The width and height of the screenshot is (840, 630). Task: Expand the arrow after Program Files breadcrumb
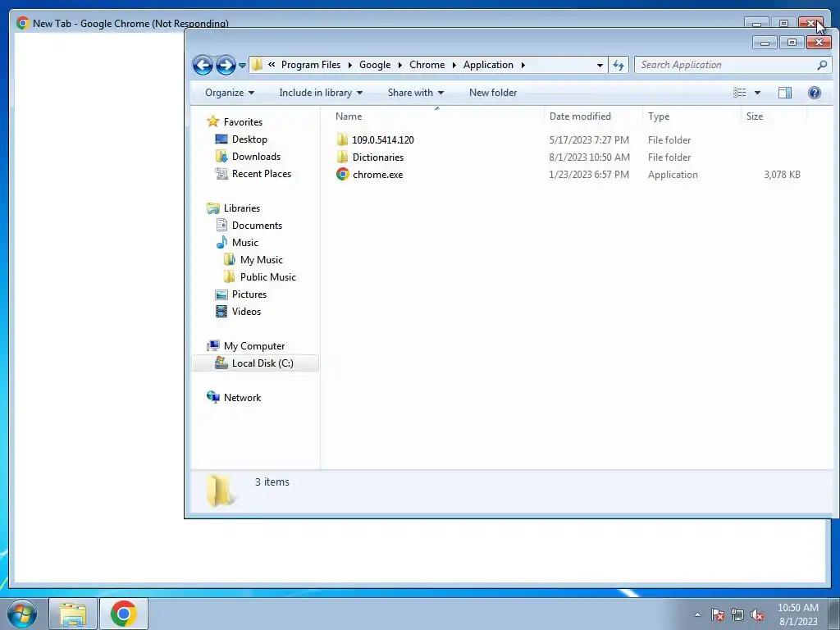349,66
